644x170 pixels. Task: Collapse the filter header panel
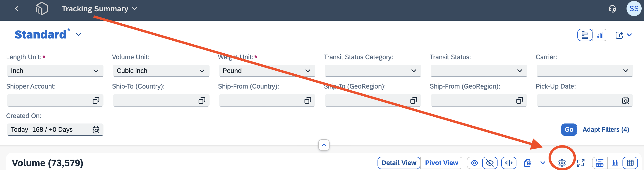[x=324, y=145]
